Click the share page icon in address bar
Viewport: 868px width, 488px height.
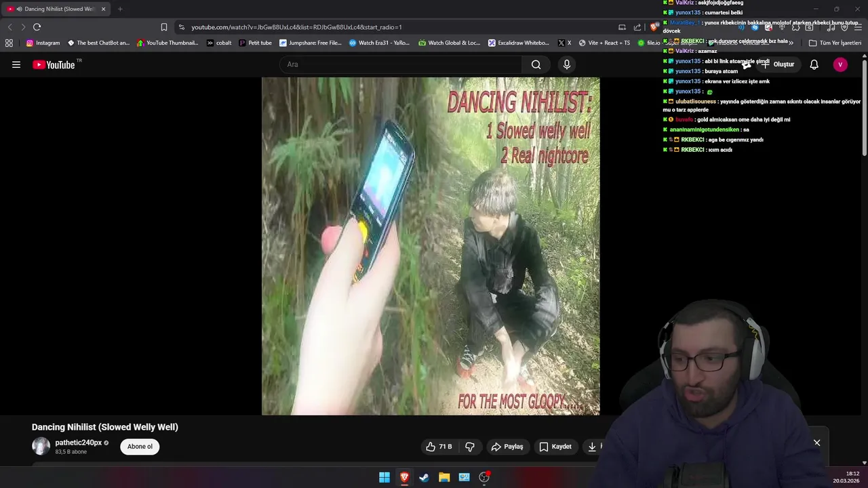tap(637, 27)
